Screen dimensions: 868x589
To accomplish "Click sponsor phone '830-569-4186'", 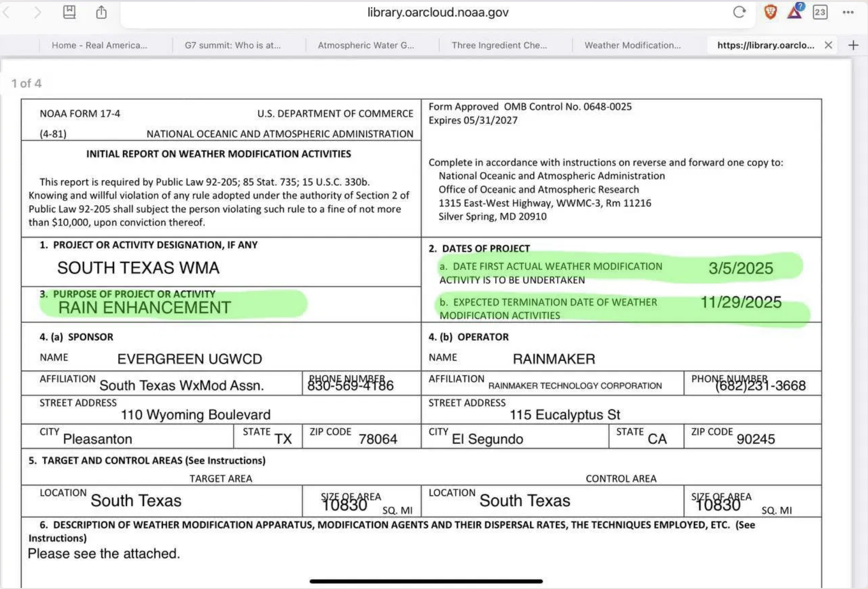I will 350,386.
